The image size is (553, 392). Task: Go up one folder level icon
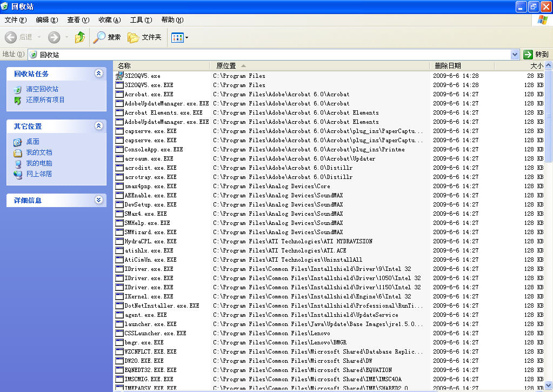(x=80, y=37)
